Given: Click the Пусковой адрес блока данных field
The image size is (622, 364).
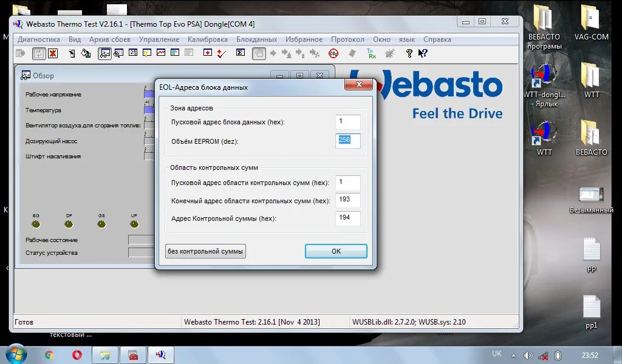Looking at the screenshot, I should click(x=348, y=122).
